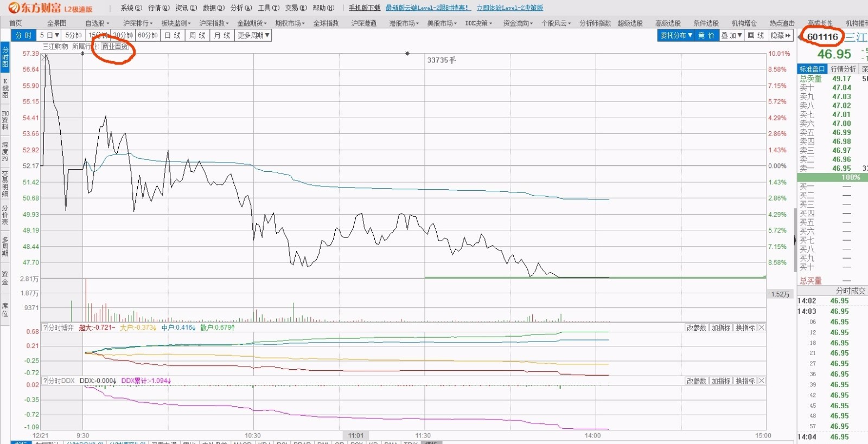
Task: Toggle the 竞价 display button
Action: pos(706,35)
